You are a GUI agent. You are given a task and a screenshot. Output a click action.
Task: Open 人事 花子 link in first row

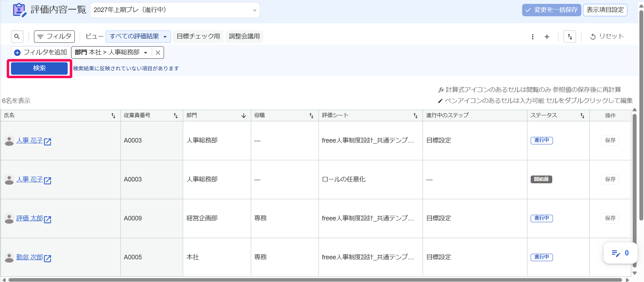[29, 140]
